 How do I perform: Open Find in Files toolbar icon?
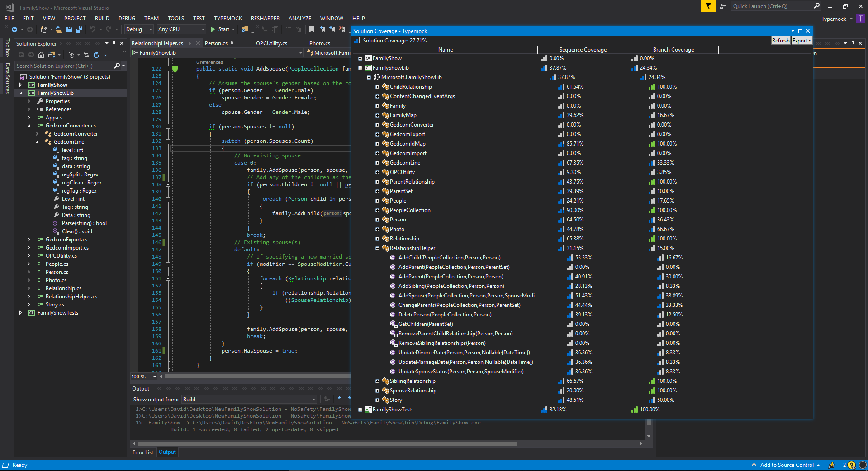(x=245, y=29)
